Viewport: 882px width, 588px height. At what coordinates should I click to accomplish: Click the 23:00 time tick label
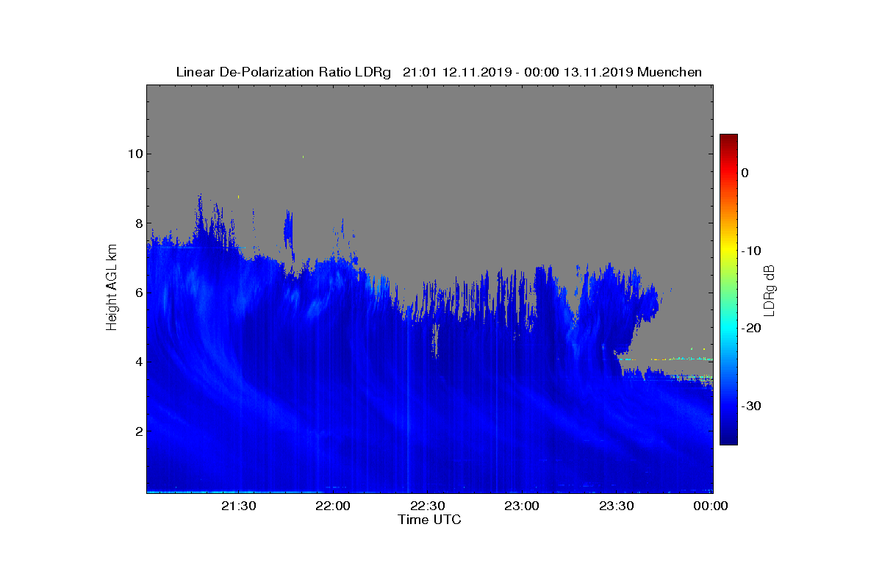[x=523, y=506]
